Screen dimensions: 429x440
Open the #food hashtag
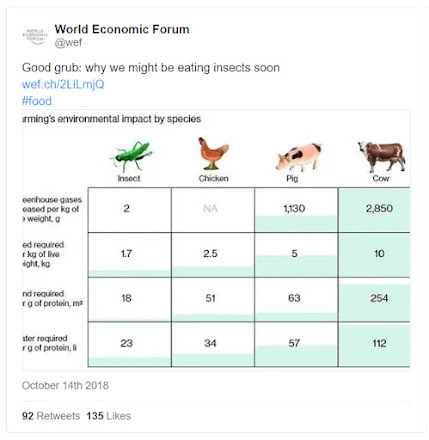[x=37, y=101]
